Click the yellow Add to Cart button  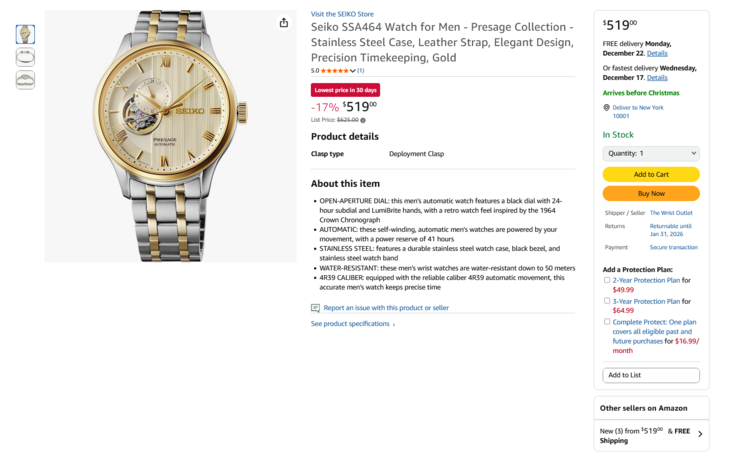[x=651, y=174]
